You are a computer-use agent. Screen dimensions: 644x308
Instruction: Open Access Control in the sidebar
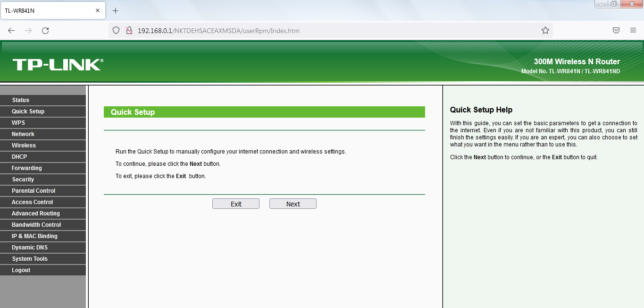pyautogui.click(x=43, y=202)
